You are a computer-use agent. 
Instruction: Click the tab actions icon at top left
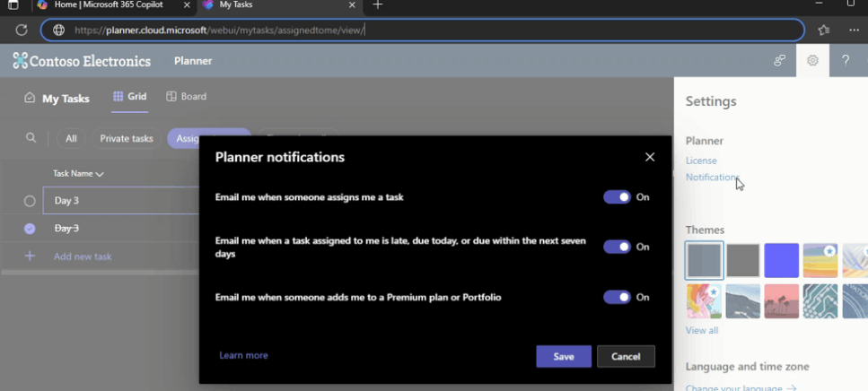coord(13,5)
